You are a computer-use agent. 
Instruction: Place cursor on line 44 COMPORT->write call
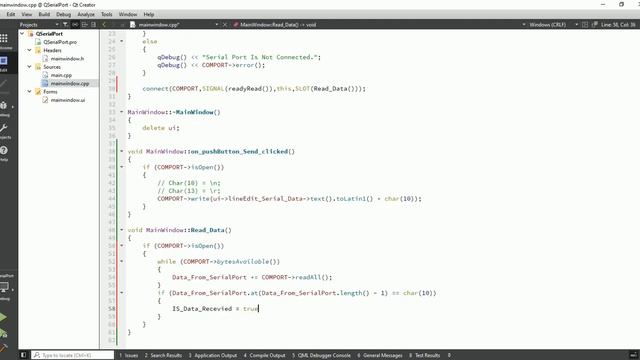289,199
